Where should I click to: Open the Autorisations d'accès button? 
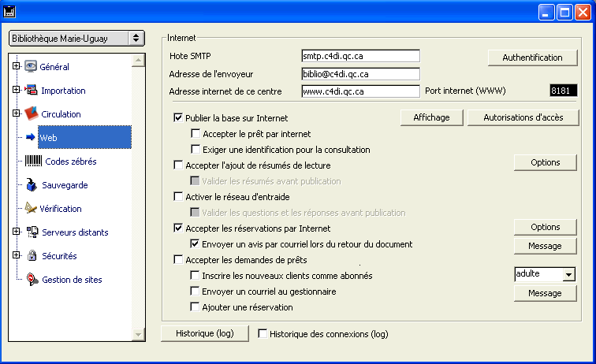pyautogui.click(x=523, y=118)
